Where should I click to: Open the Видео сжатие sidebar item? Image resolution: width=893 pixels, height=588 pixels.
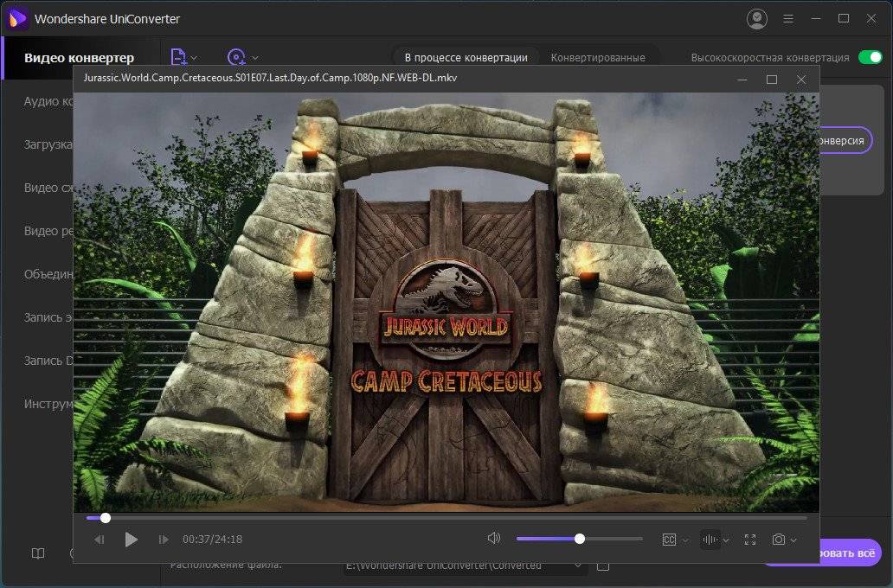click(48, 188)
